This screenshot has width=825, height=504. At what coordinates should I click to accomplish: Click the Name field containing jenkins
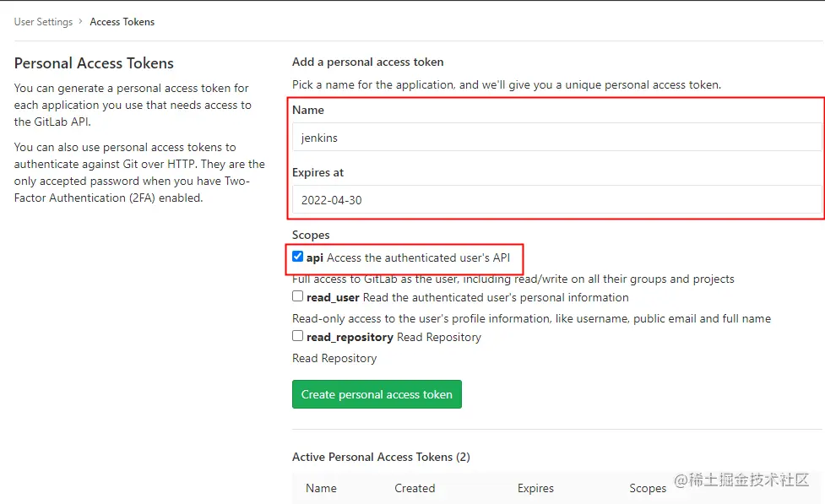click(x=556, y=138)
